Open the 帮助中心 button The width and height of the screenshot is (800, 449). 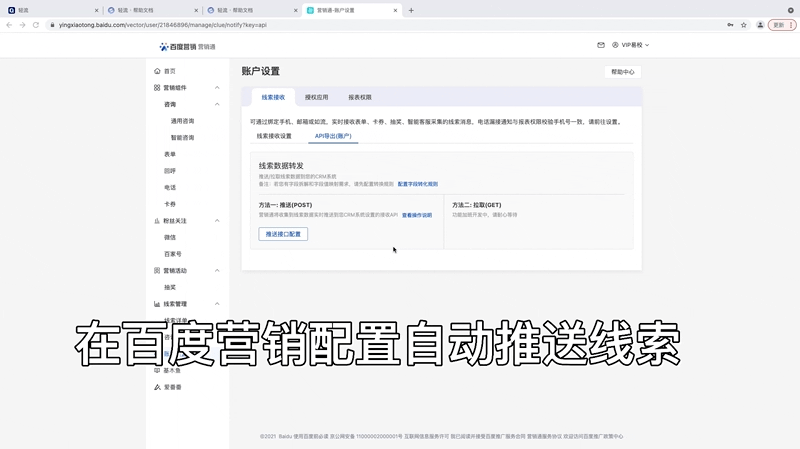[622, 72]
